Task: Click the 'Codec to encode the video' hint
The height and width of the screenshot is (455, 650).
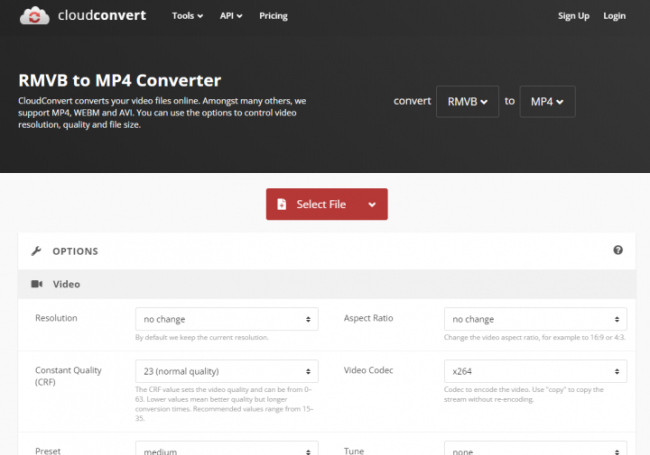Action: (x=524, y=394)
